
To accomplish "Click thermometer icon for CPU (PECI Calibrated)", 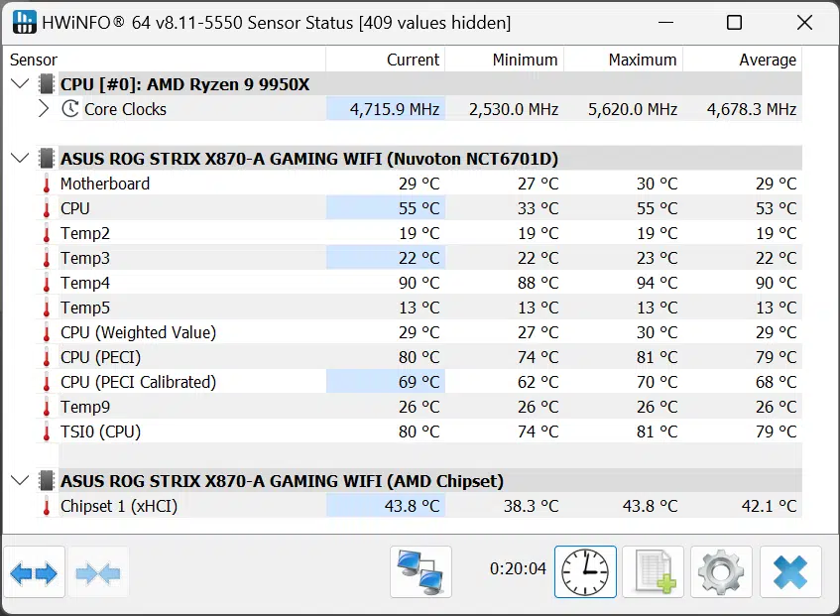I will (47, 383).
